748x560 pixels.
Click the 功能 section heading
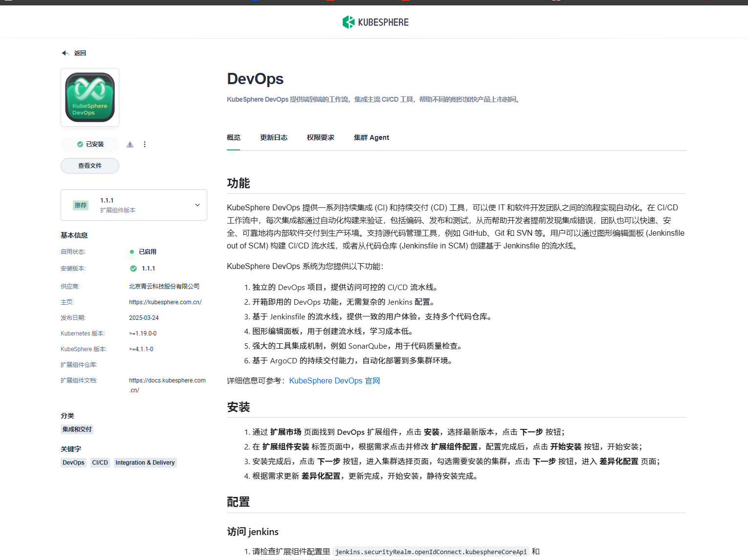[239, 183]
